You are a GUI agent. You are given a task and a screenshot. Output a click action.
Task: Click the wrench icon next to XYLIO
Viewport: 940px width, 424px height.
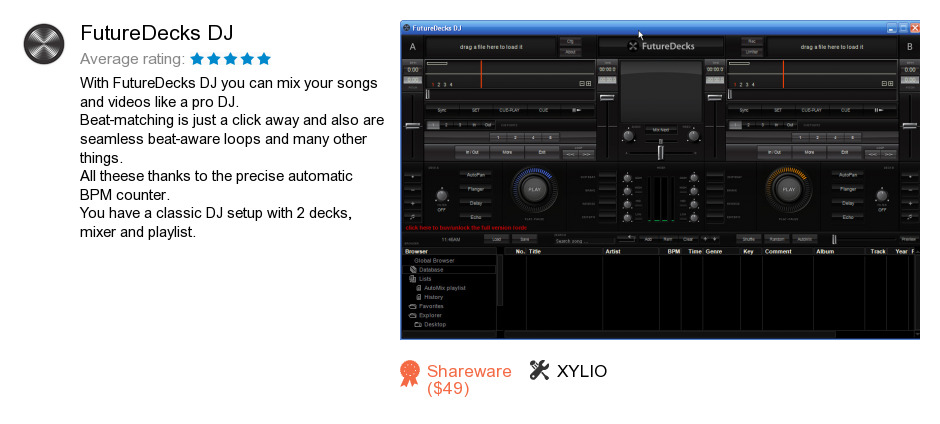(x=540, y=371)
